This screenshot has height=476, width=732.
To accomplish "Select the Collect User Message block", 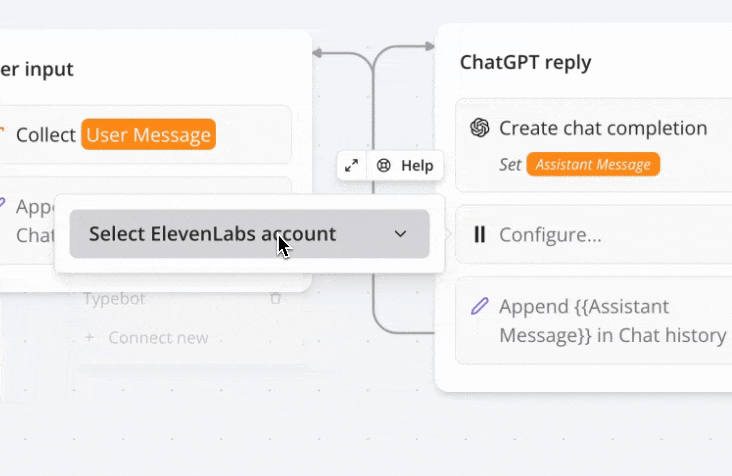I will pos(145,134).
